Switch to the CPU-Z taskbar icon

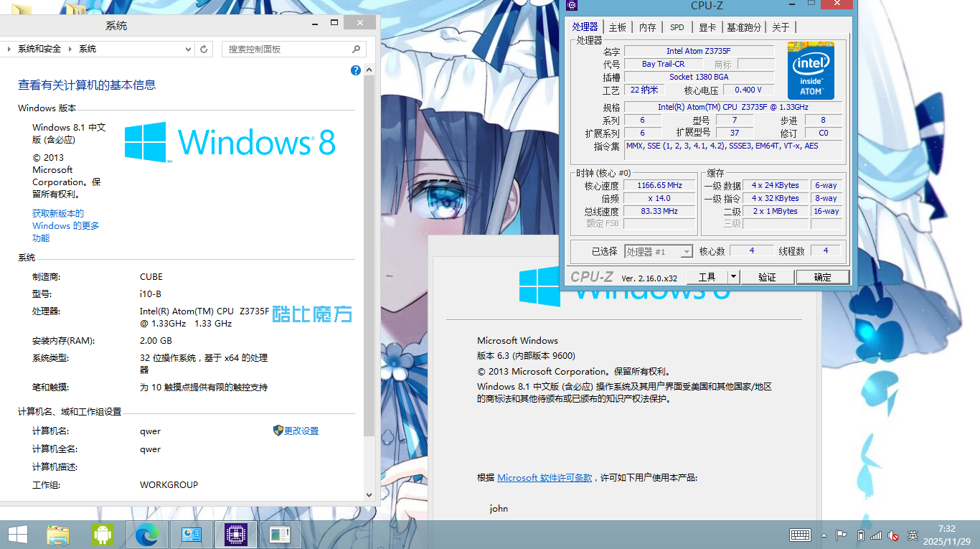(236, 535)
